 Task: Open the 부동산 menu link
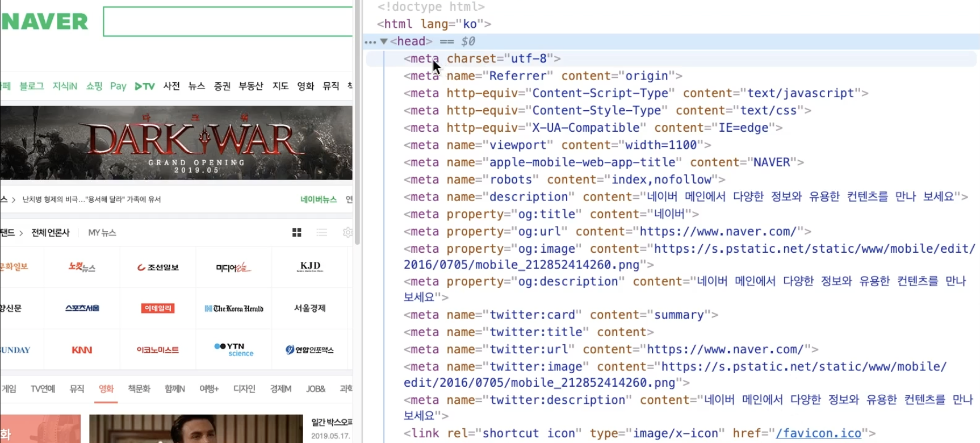[251, 86]
